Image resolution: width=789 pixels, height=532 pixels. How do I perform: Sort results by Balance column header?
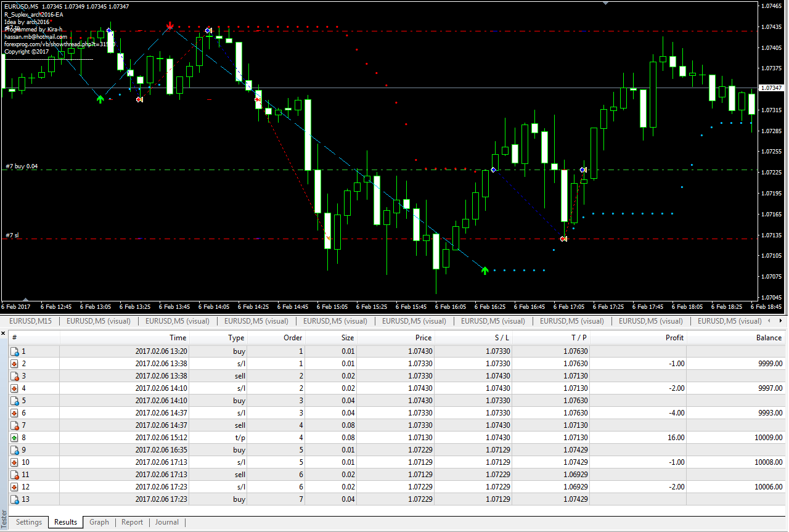click(769, 337)
